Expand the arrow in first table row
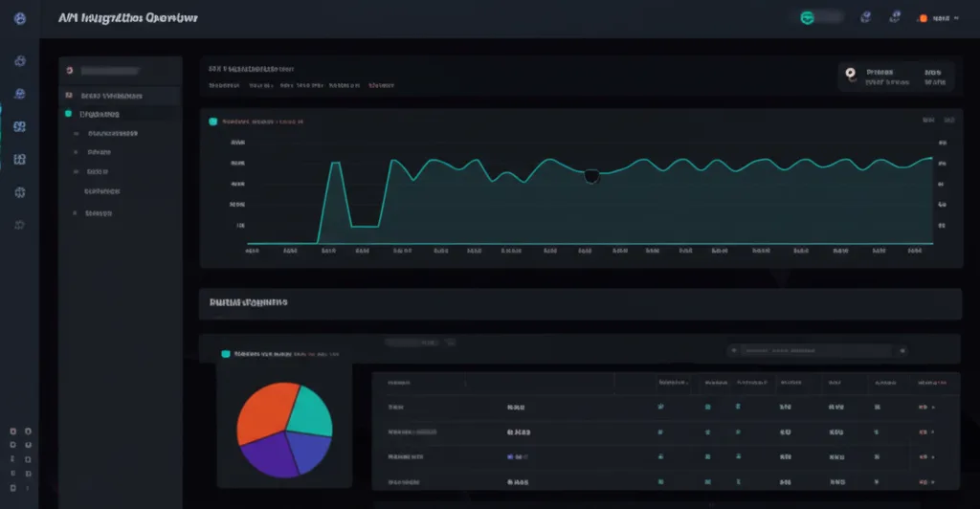 click(x=933, y=408)
